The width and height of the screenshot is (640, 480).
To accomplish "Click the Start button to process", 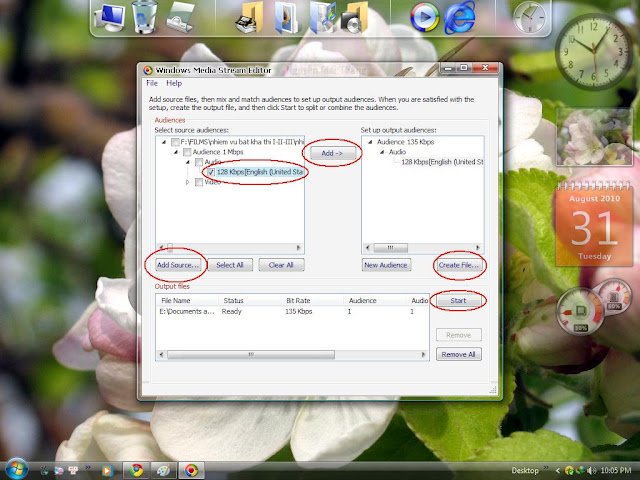I will (x=458, y=300).
